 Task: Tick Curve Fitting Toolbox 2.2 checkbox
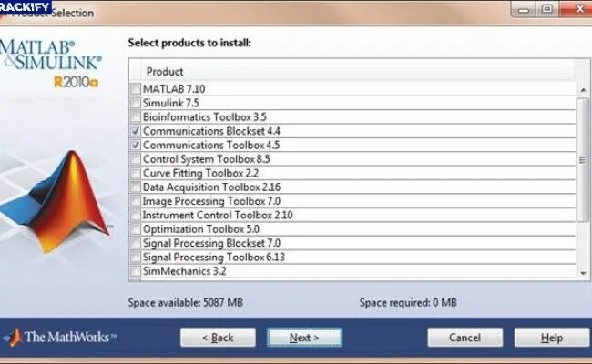[x=135, y=173]
